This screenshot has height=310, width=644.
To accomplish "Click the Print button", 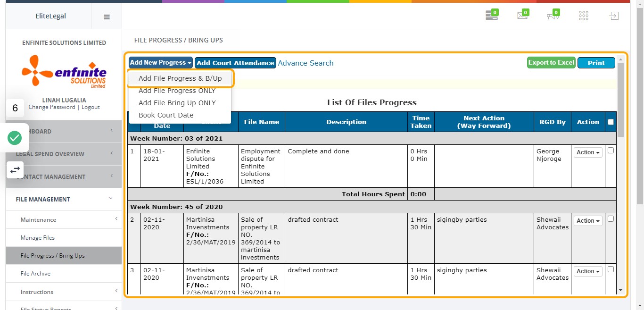I will pos(596,63).
